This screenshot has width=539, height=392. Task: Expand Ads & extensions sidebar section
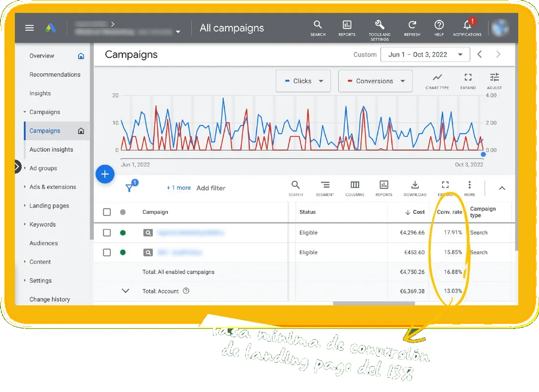coord(25,187)
